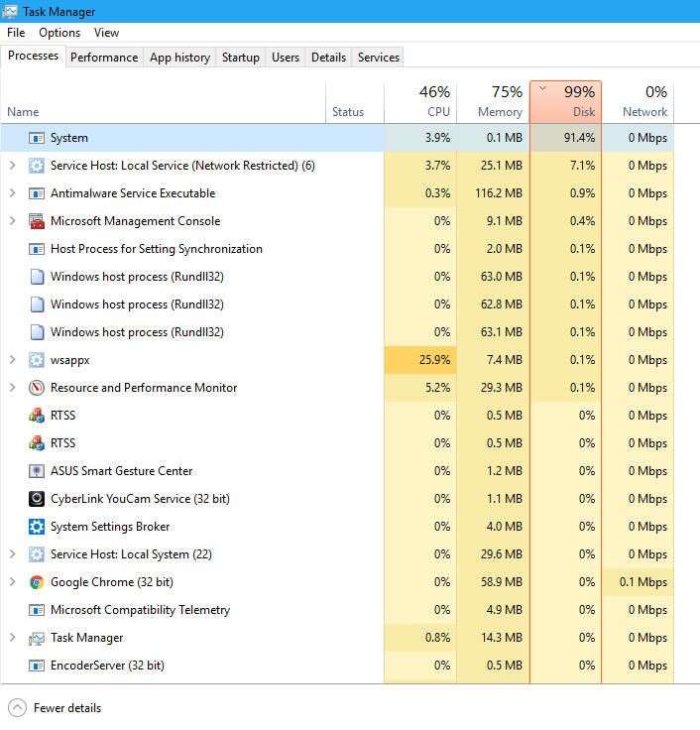
Task: Click the ASUS Smart Gesture Center icon
Action: point(37,471)
